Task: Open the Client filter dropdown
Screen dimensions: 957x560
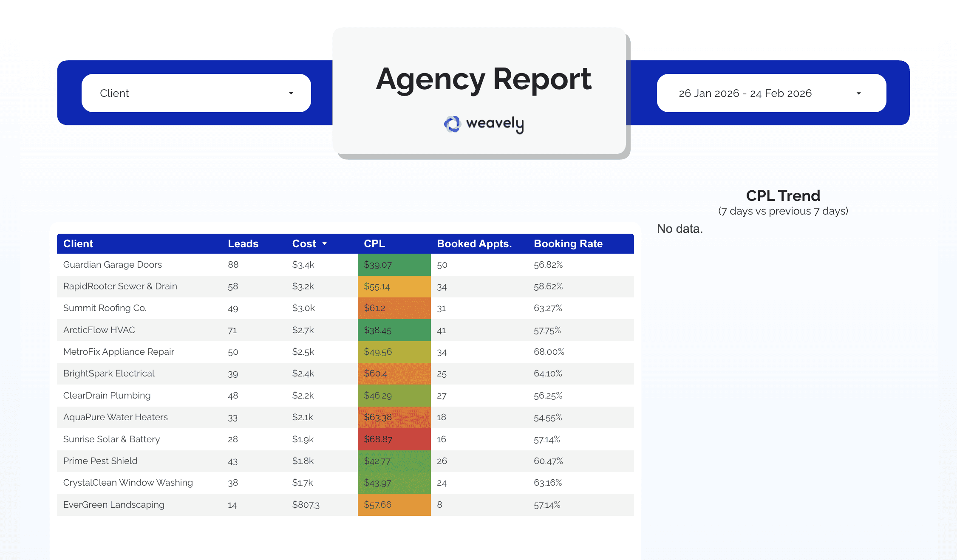Action: pos(196,93)
